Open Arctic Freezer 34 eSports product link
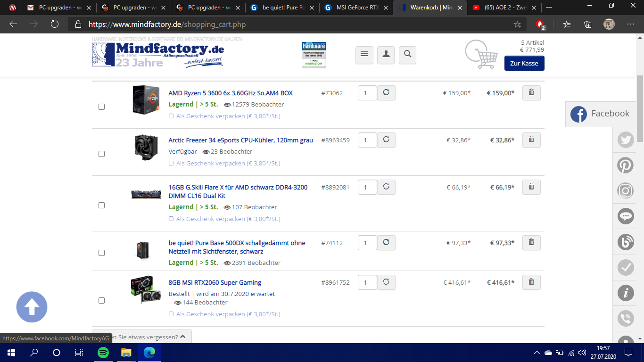Screen dimensions: 644x362 pyautogui.click(x=240, y=140)
